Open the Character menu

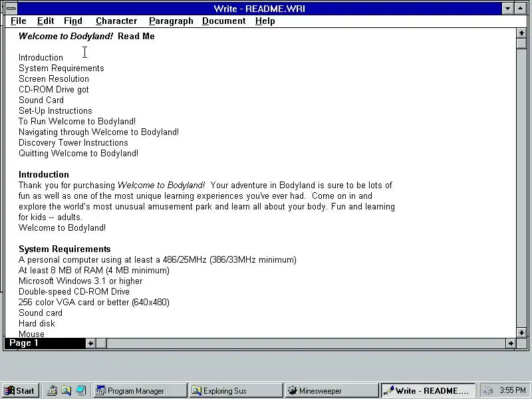(116, 21)
